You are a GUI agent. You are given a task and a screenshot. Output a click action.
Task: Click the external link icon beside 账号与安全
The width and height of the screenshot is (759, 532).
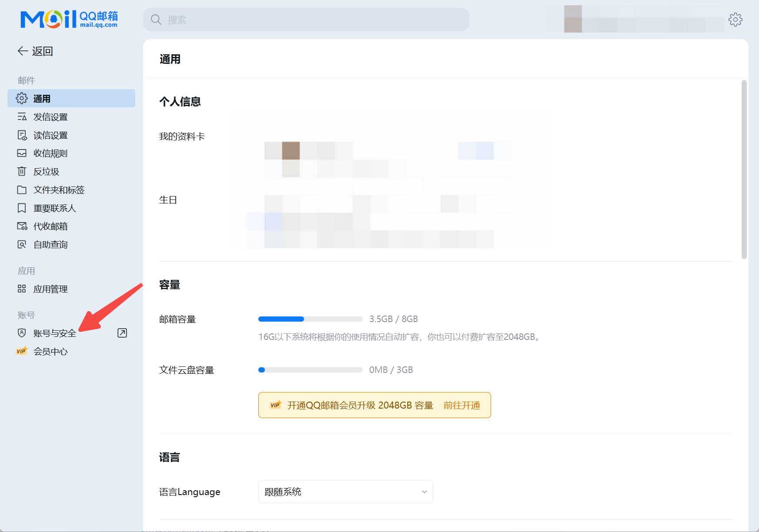coord(122,333)
